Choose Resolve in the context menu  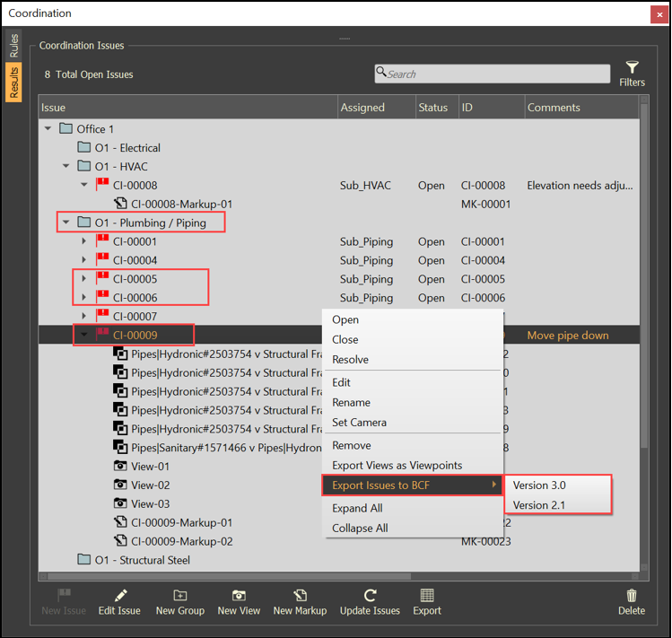click(x=413, y=359)
